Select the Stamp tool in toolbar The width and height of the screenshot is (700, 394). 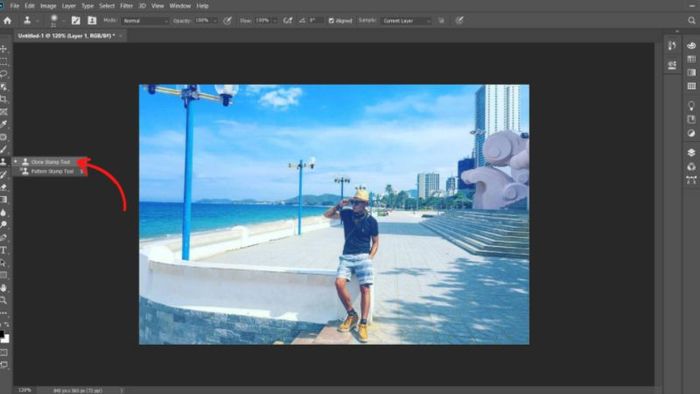(4, 162)
